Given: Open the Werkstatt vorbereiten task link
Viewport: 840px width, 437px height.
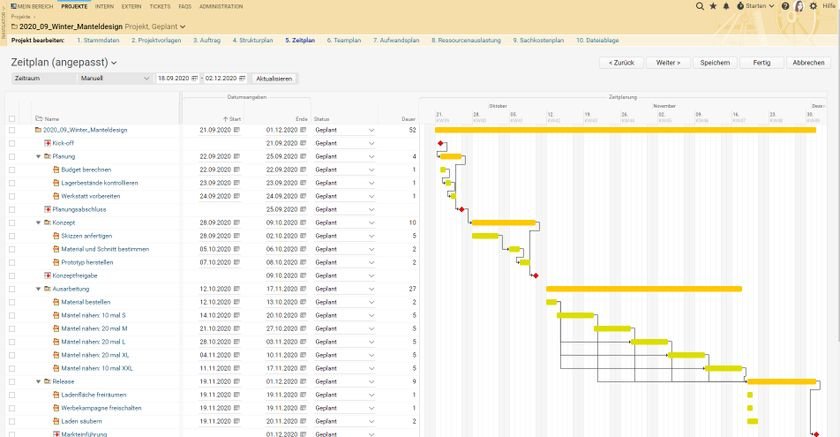Looking at the screenshot, I should click(91, 196).
